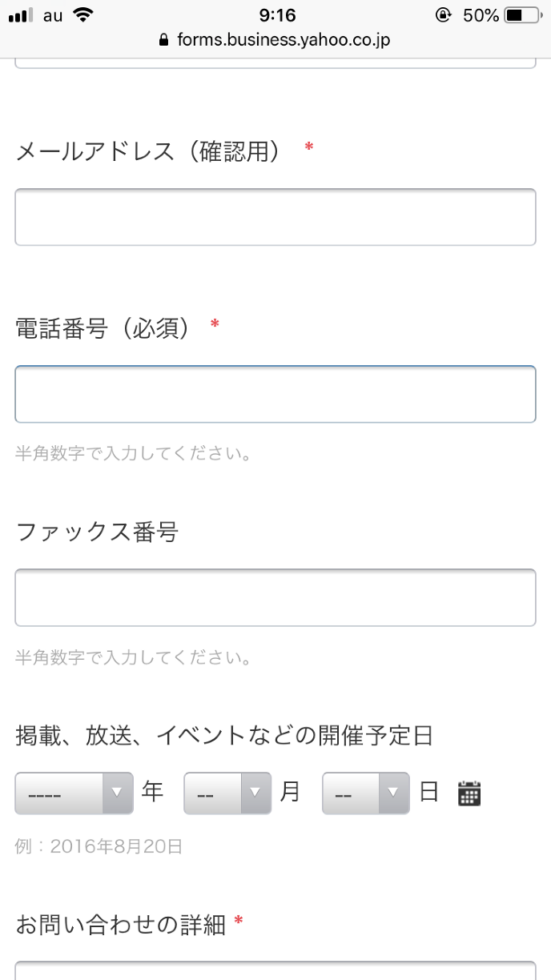The image size is (551, 980).
Task: Select the ファックス番号 input box
Action: [275, 597]
